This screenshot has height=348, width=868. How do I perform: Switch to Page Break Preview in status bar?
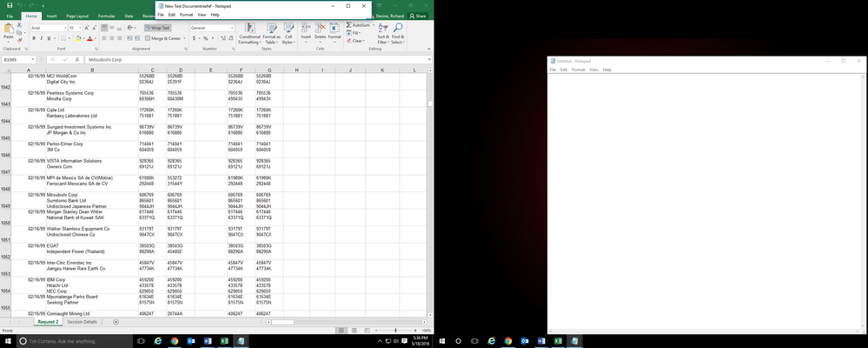click(367, 331)
